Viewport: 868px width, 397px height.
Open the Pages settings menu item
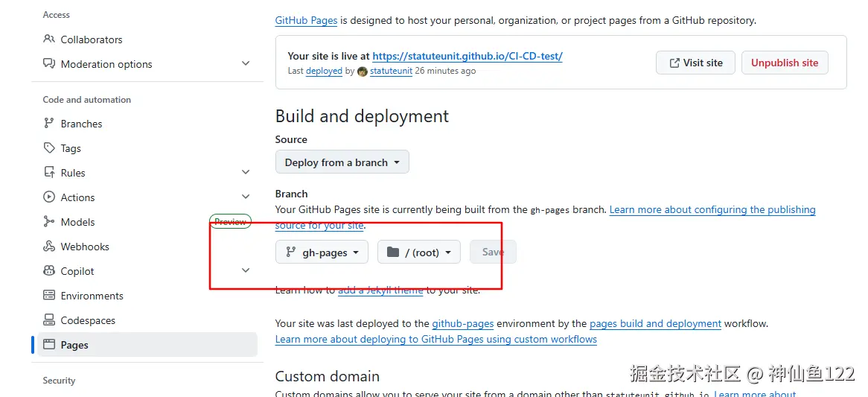click(74, 345)
